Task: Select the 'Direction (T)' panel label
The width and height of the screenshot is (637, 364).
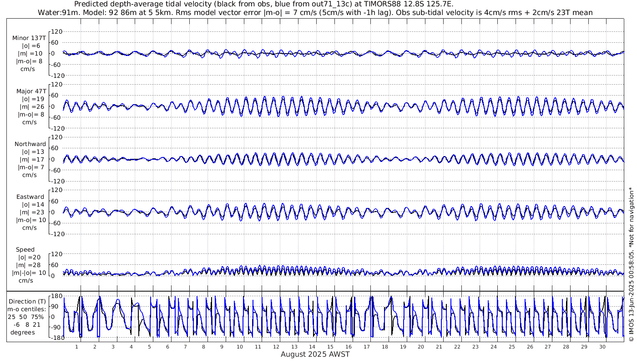Action: click(28, 301)
